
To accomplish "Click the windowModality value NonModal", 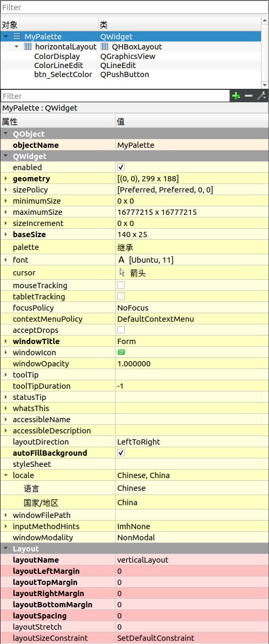I will 136,537.
